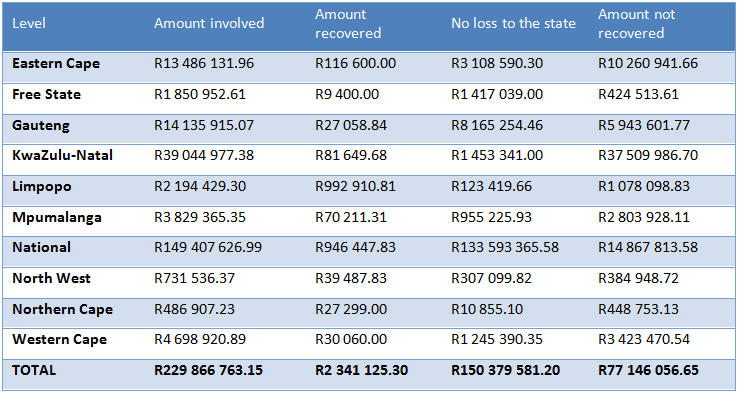The height and width of the screenshot is (395, 738).
Task: Click the Mpumalanga row label
Action: click(57, 218)
